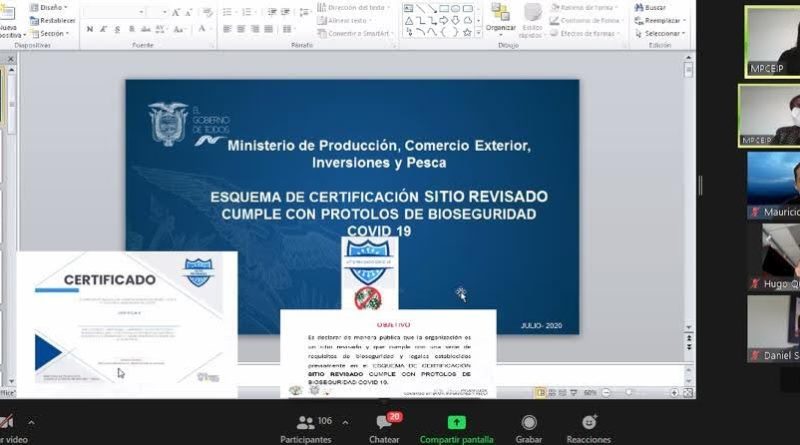Open character spacing (AV) options
800x445 pixels.
click(x=160, y=30)
